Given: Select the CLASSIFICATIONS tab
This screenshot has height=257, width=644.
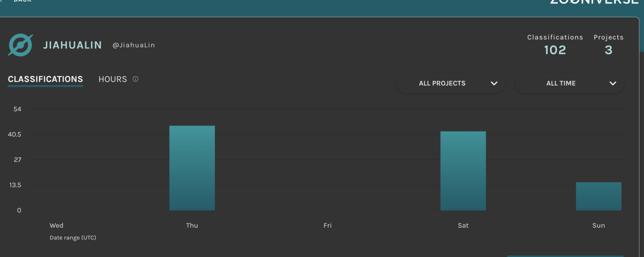Looking at the screenshot, I should (45, 80).
